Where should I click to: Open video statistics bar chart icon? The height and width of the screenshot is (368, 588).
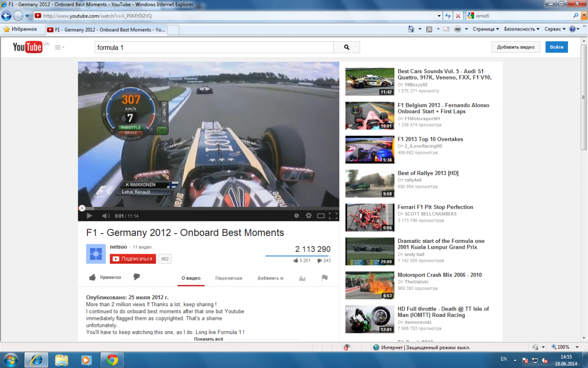(x=302, y=278)
